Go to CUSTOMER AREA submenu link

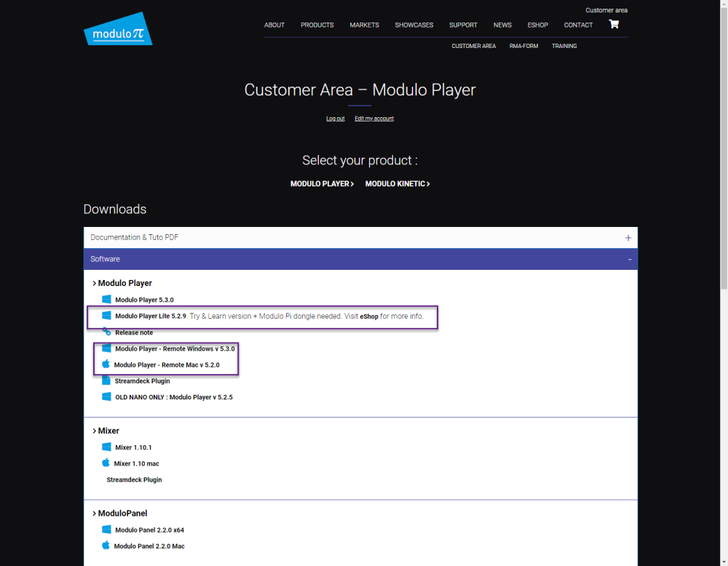click(x=474, y=46)
